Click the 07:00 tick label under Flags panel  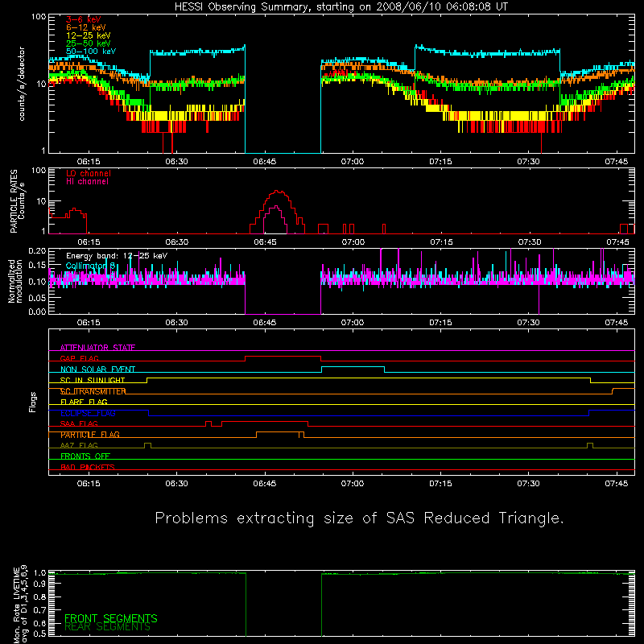click(x=353, y=484)
